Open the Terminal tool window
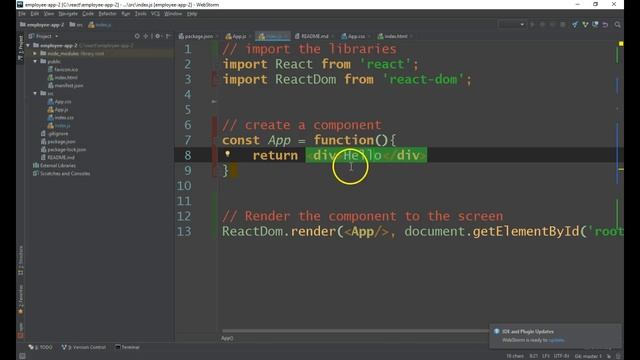640x360 pixels. [127, 347]
